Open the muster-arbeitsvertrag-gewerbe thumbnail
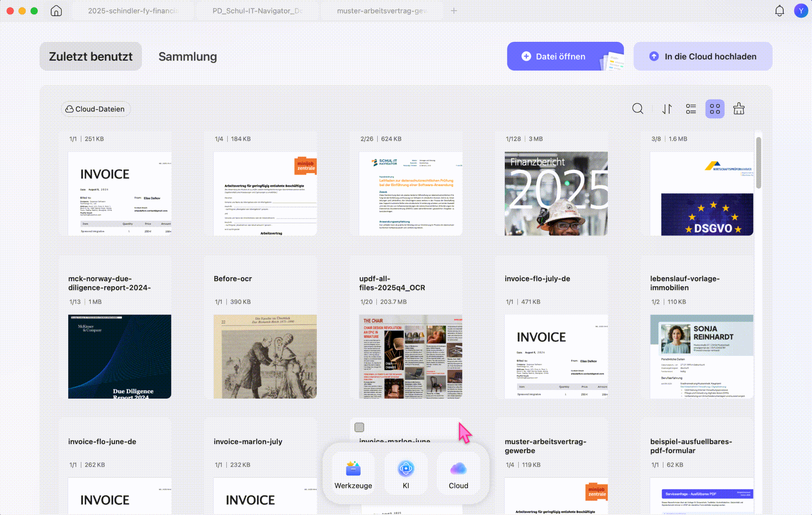The height and width of the screenshot is (515, 812). [556, 496]
